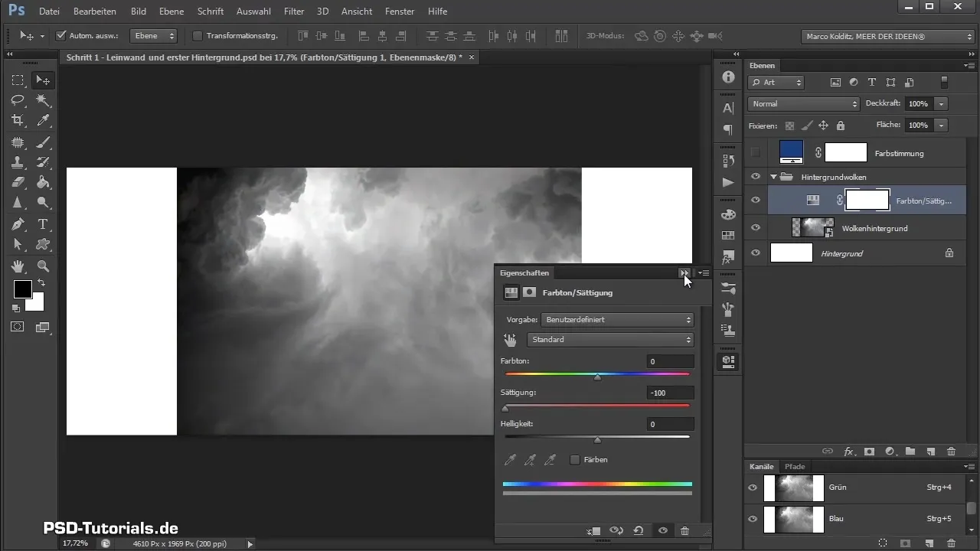Click the foreground color swatch
The height and width of the screenshot is (551, 980).
tap(22, 289)
